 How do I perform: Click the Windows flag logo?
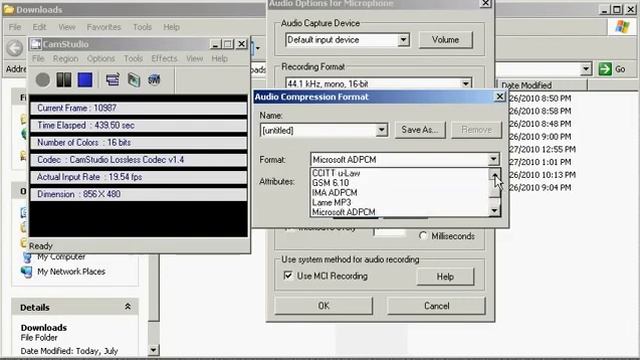[x=622, y=27]
